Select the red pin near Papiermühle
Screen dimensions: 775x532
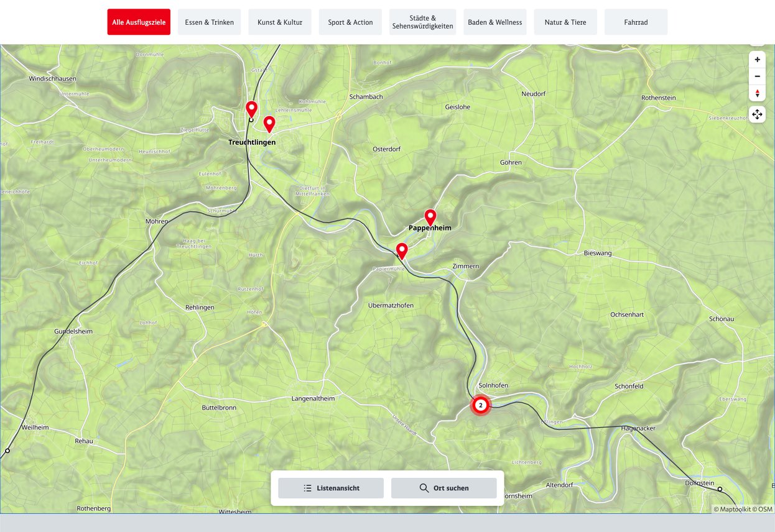click(x=402, y=250)
